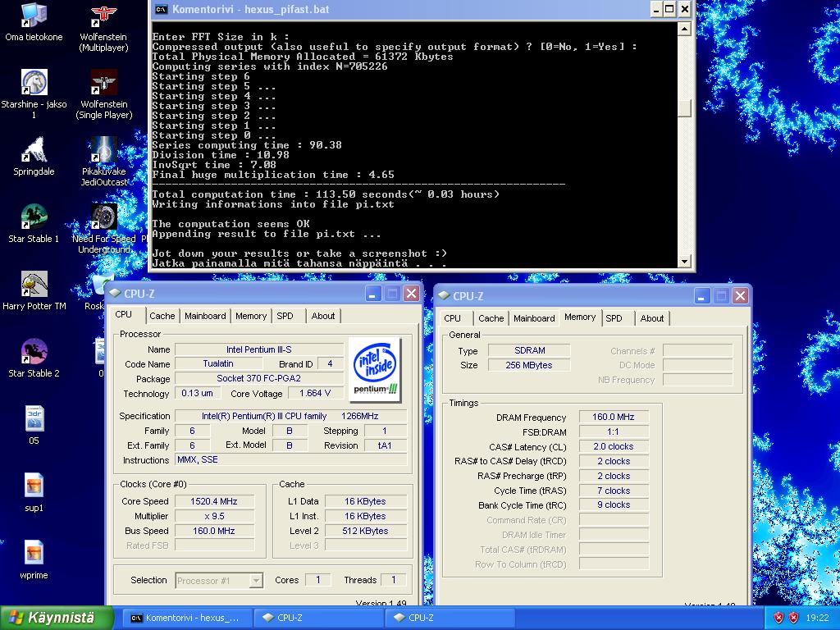The height and width of the screenshot is (630, 840).
Task: Click the 256 MBytes memory size value
Action: click(x=529, y=365)
